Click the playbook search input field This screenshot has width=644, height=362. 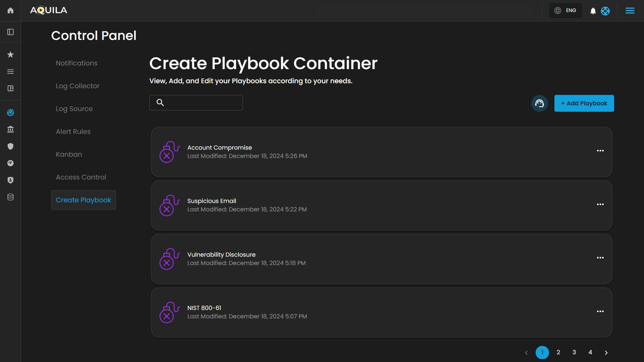201,103
